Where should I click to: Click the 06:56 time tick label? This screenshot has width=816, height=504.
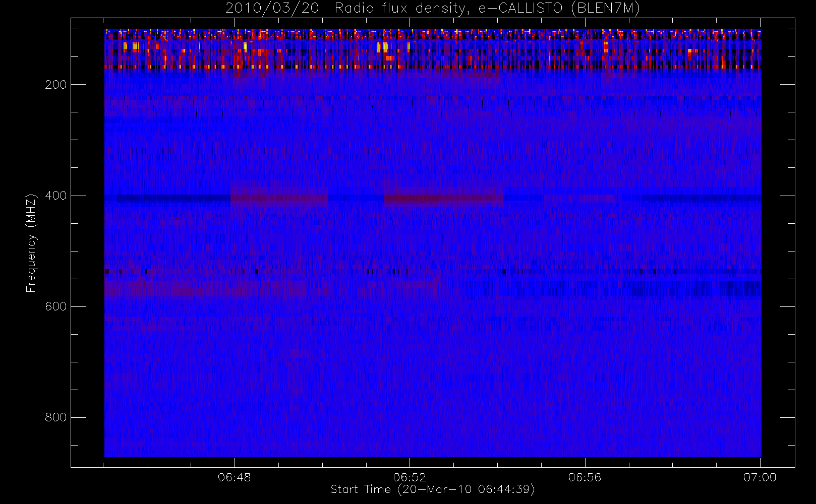click(585, 477)
